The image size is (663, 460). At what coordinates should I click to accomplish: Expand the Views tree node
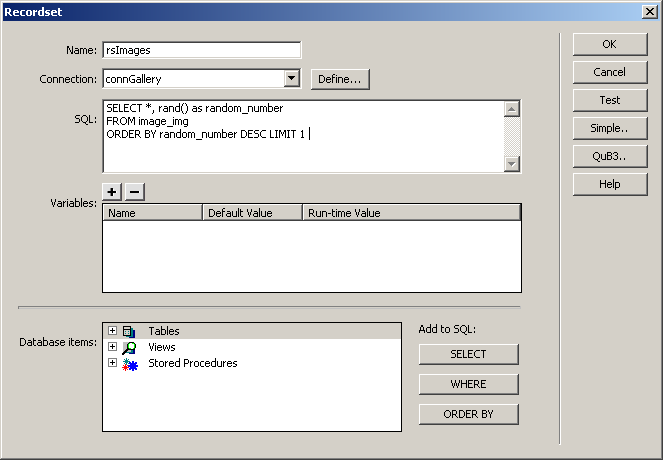pyautogui.click(x=112, y=347)
